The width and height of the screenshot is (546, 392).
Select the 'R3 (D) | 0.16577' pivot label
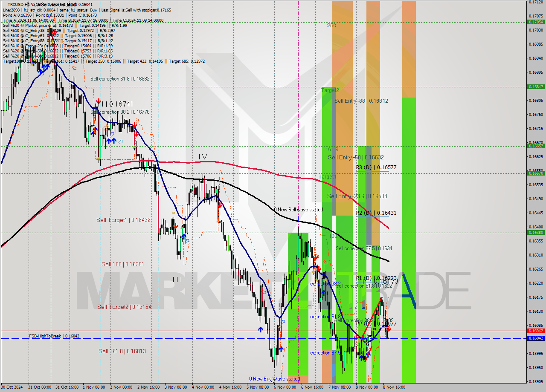pyautogui.click(x=376, y=167)
